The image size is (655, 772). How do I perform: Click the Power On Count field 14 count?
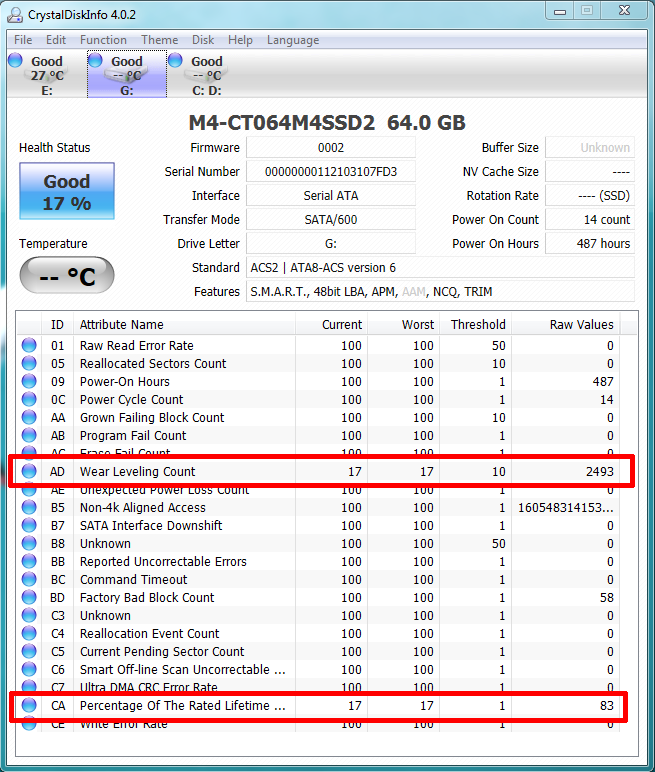(x=590, y=220)
